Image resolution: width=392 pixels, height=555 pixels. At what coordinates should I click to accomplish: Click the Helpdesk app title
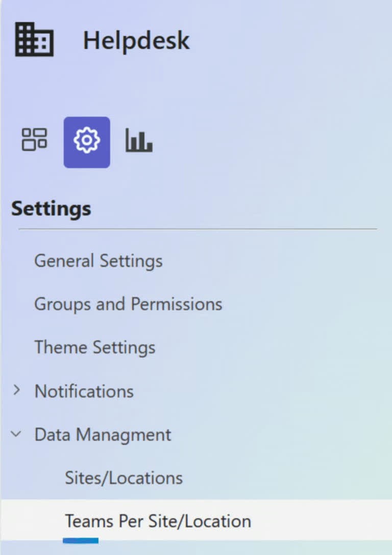point(136,40)
